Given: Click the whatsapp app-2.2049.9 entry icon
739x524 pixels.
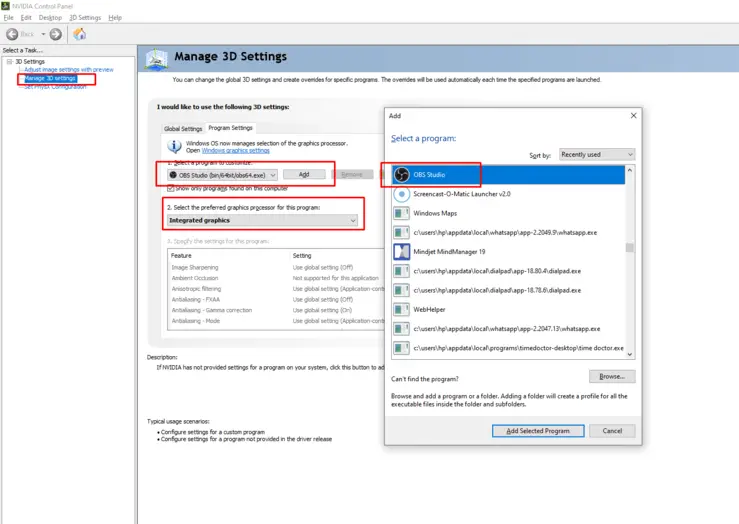Looking at the screenshot, I should pos(402,232).
